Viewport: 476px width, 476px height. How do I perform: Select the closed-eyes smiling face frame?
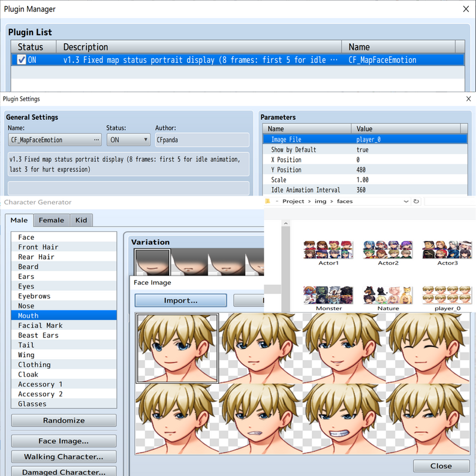point(427,348)
